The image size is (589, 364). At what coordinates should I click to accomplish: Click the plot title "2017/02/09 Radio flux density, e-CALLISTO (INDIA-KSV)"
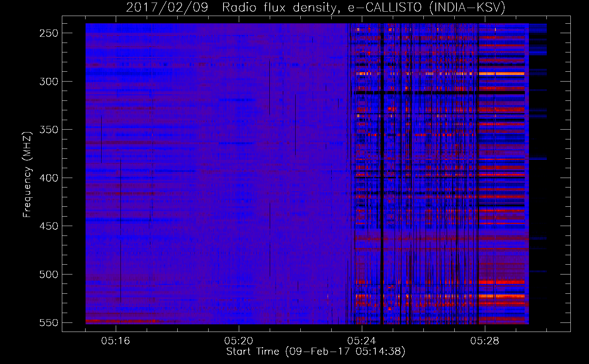point(316,7)
